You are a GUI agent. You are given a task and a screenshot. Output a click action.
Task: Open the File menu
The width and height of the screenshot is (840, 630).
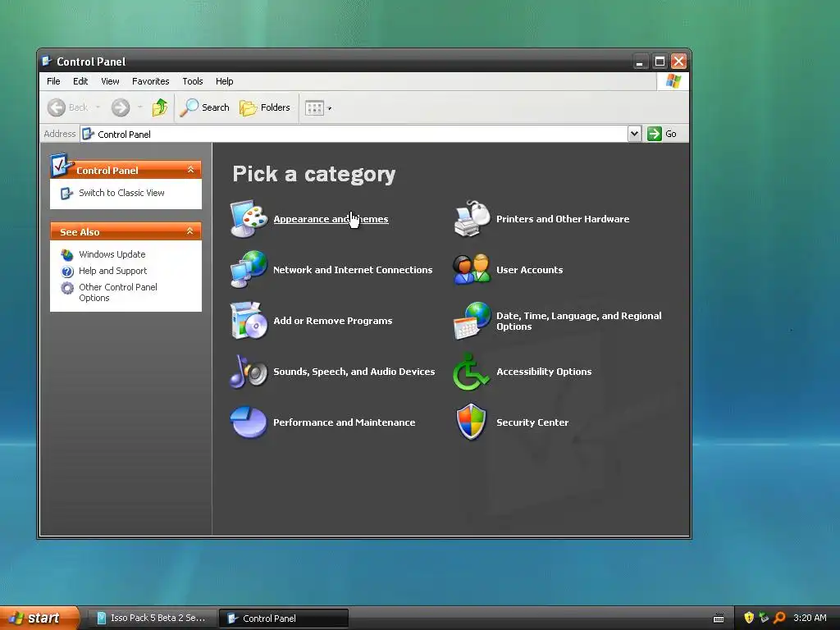(53, 81)
